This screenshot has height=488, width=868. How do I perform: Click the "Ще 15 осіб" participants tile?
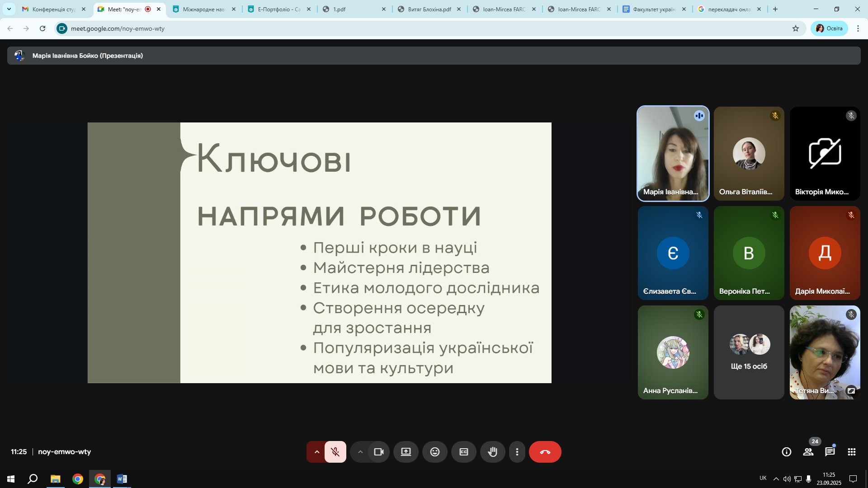[749, 352]
